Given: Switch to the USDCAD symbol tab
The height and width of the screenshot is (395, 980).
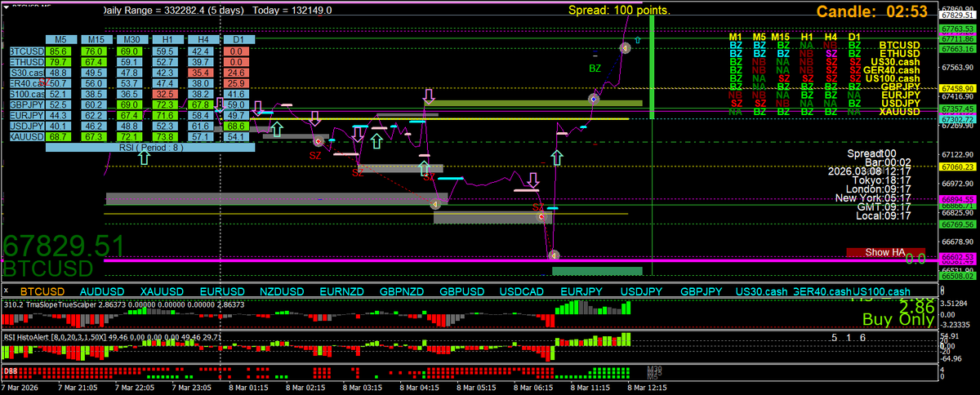Looking at the screenshot, I should pyautogui.click(x=521, y=291).
